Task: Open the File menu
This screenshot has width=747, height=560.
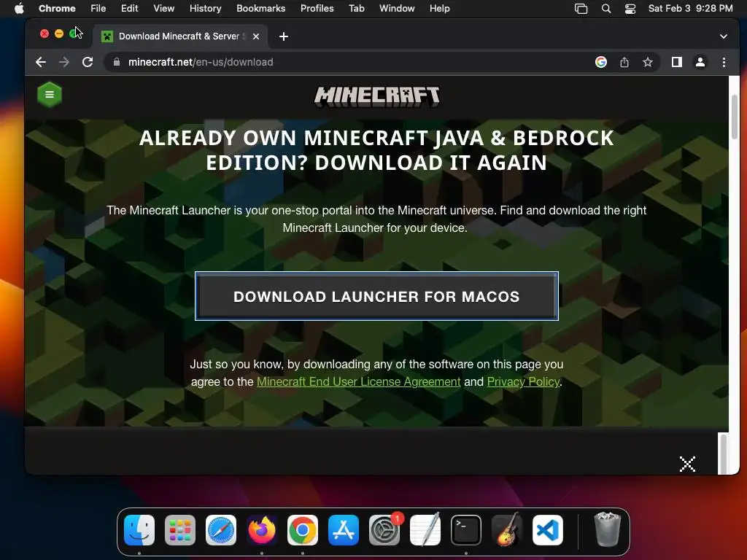Action: point(98,9)
